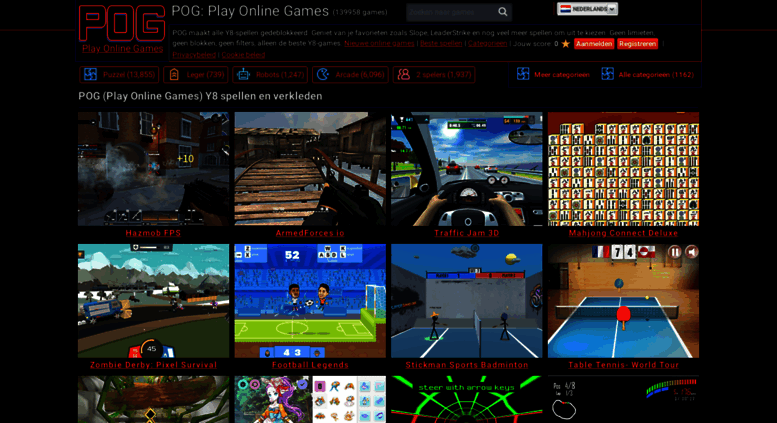The width and height of the screenshot is (777, 423).
Task: Open Stickman Sports Badminton thumbnail
Action: click(x=467, y=301)
